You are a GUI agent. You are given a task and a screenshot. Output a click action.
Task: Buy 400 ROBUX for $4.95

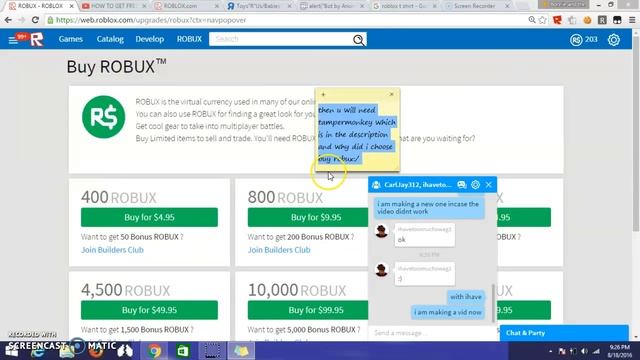pos(149,217)
